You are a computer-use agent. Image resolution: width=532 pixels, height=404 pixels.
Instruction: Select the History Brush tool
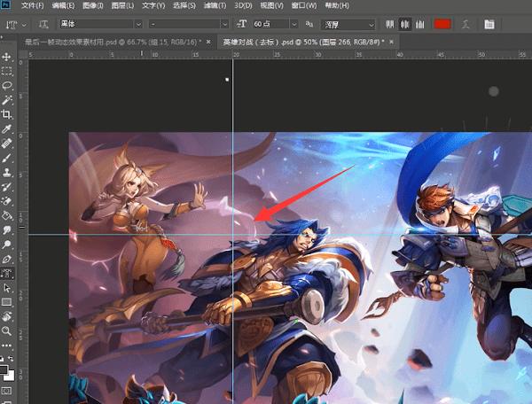click(6, 186)
